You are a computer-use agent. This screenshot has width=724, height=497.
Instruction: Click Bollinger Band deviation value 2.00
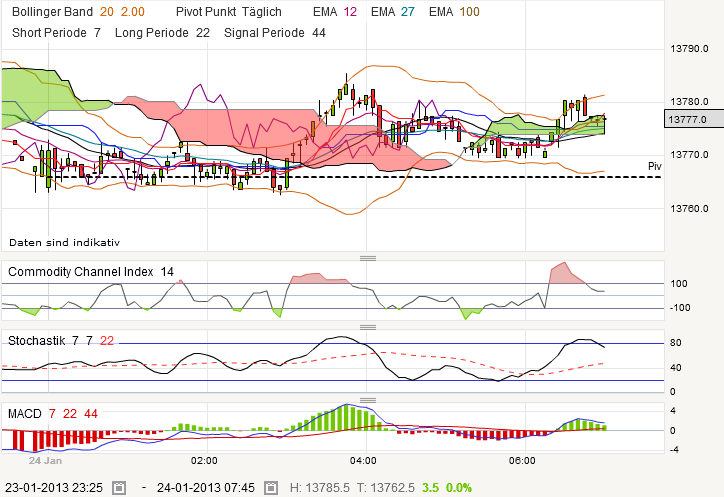(133, 12)
